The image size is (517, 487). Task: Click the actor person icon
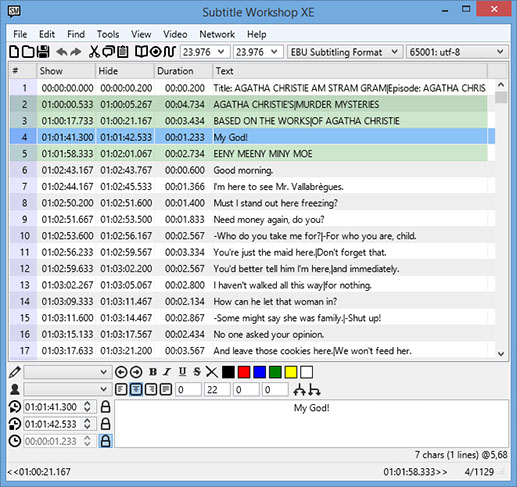15,389
